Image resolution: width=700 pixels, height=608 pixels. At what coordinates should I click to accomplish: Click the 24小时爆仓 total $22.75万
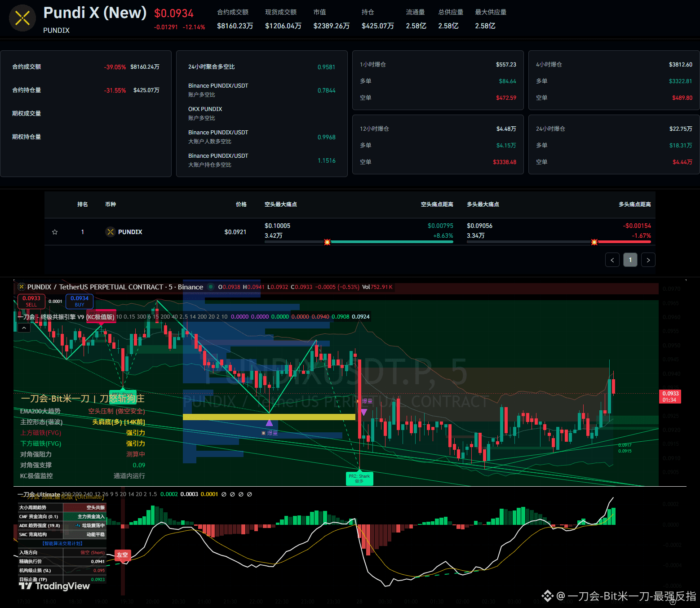click(681, 129)
